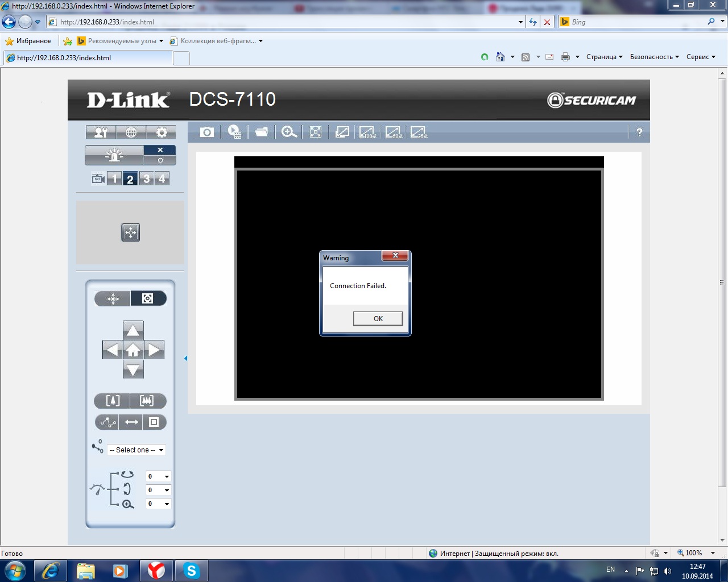The width and height of the screenshot is (728, 582).
Task: Click the pan-tilt home button
Action: point(133,350)
